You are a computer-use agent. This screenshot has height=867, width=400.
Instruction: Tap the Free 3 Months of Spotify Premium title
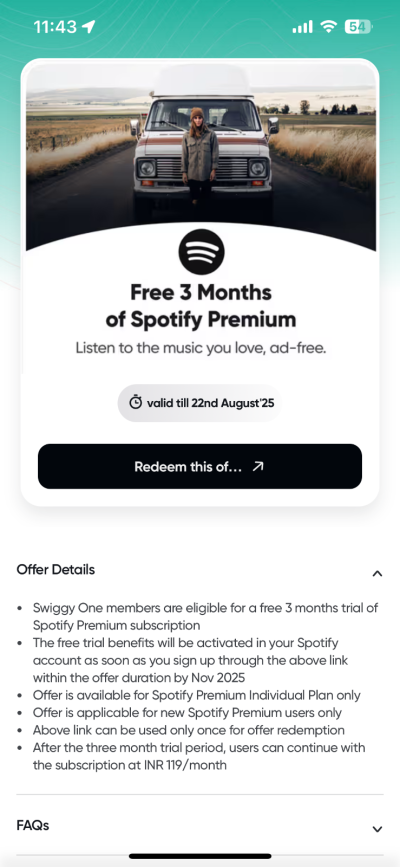click(x=200, y=305)
